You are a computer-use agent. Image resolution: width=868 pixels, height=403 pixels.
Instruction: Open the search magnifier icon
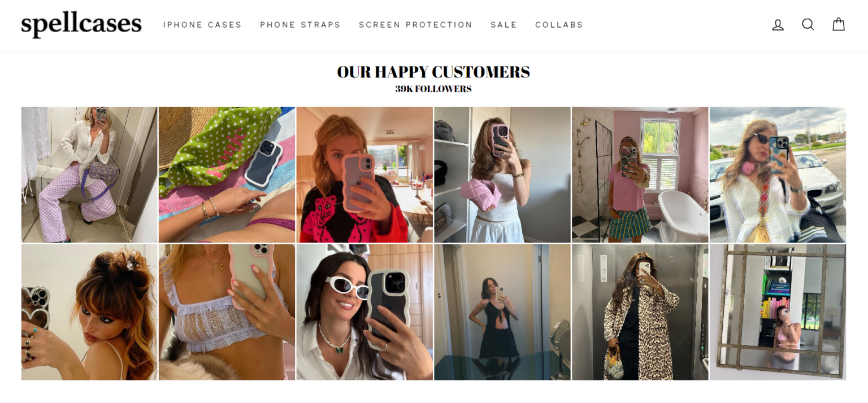(808, 25)
